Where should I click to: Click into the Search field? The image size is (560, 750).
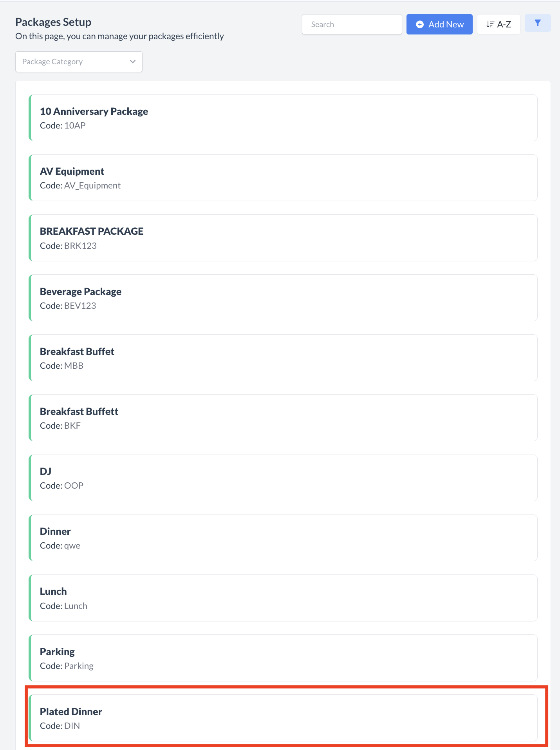click(x=352, y=24)
